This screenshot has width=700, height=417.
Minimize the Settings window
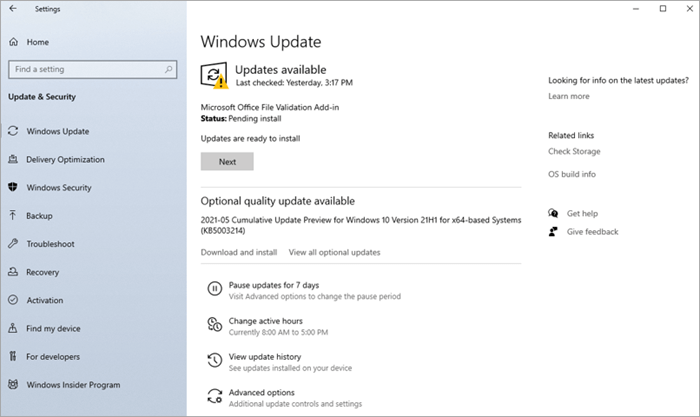point(636,8)
